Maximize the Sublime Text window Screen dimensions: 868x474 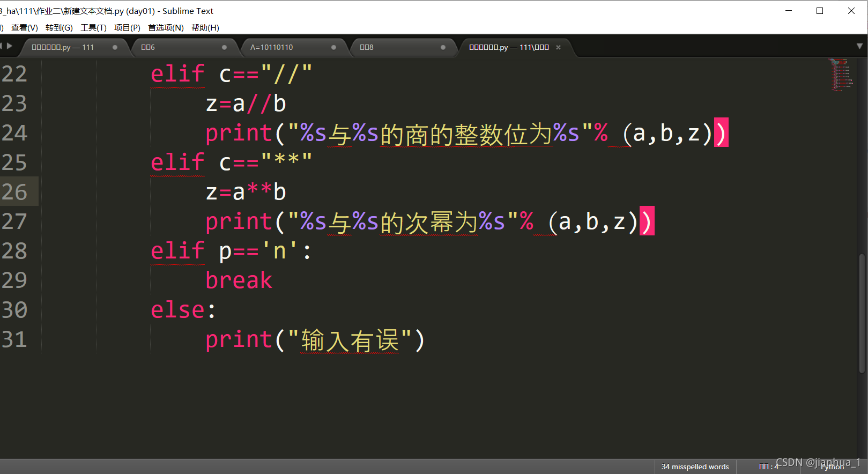[820, 11]
